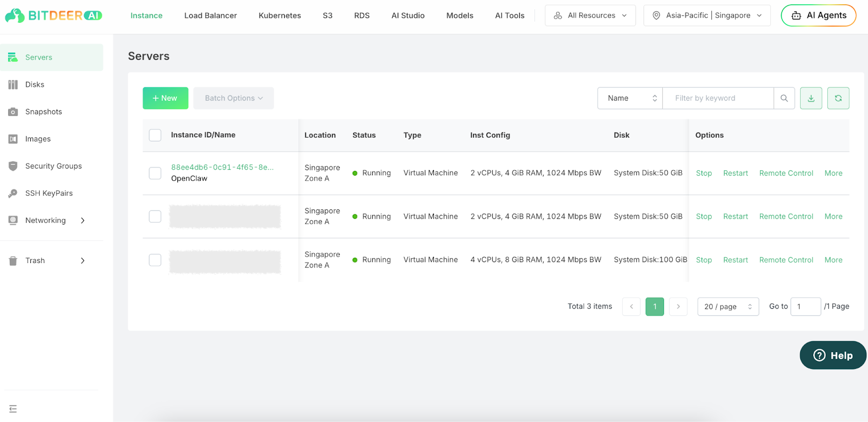This screenshot has height=422, width=868.
Task: Open the Help chat bubble
Action: (x=832, y=355)
